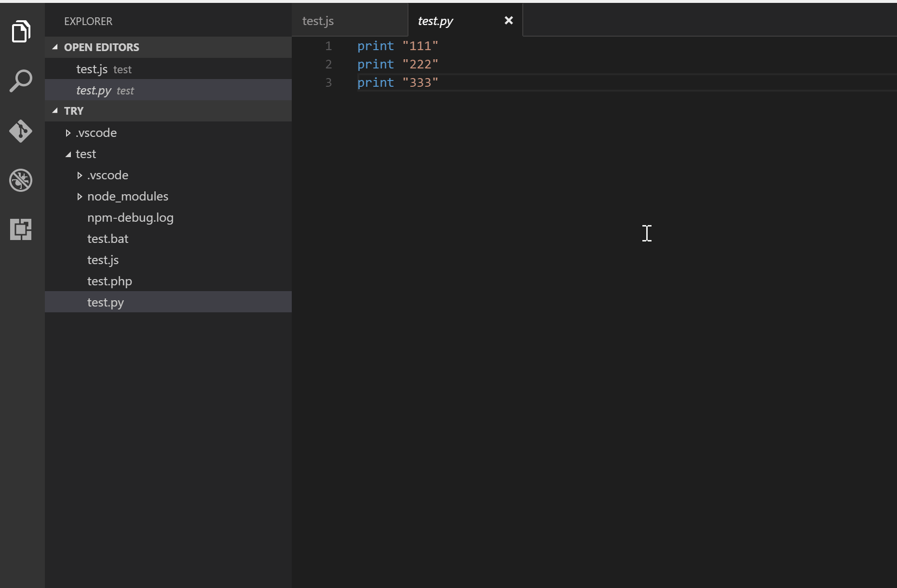Open the Debug view
This screenshot has width=897, height=588.
(21, 180)
